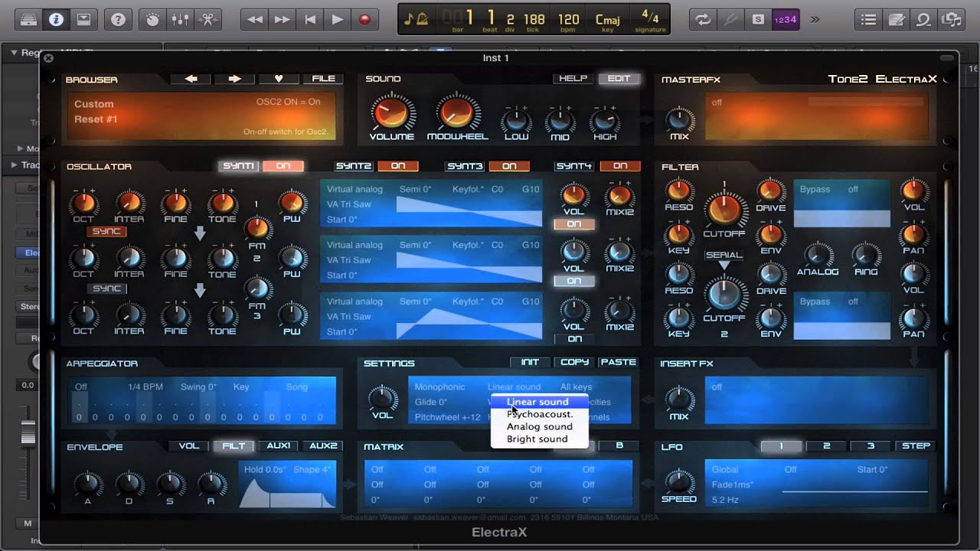Open the All keys setting dropdown

tap(576, 386)
